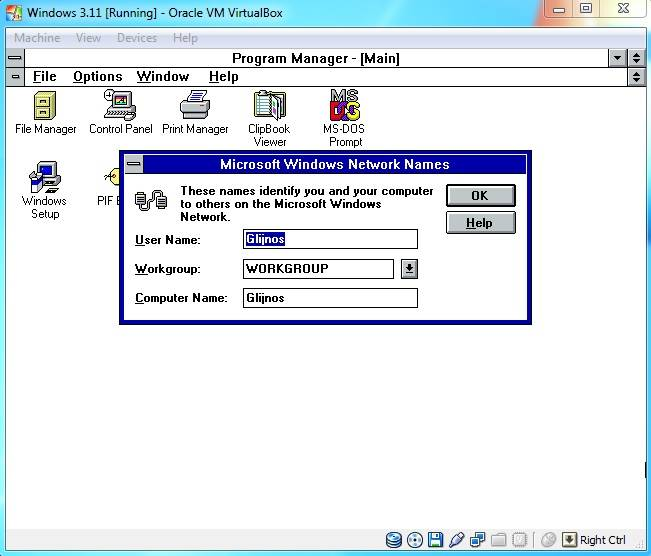Open the VirtualBox Devices menu
The width and height of the screenshot is (651, 556).
[137, 38]
